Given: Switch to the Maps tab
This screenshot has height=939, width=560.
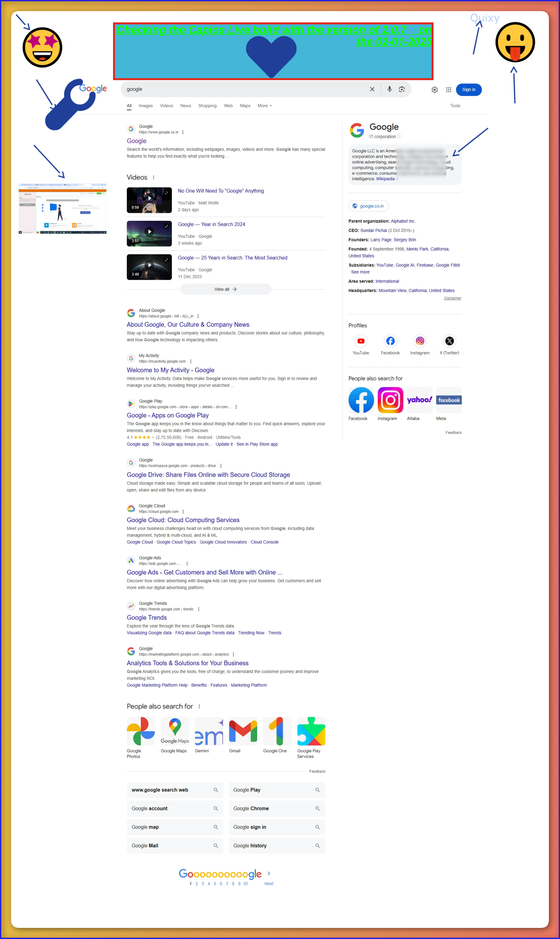Looking at the screenshot, I should (245, 106).
